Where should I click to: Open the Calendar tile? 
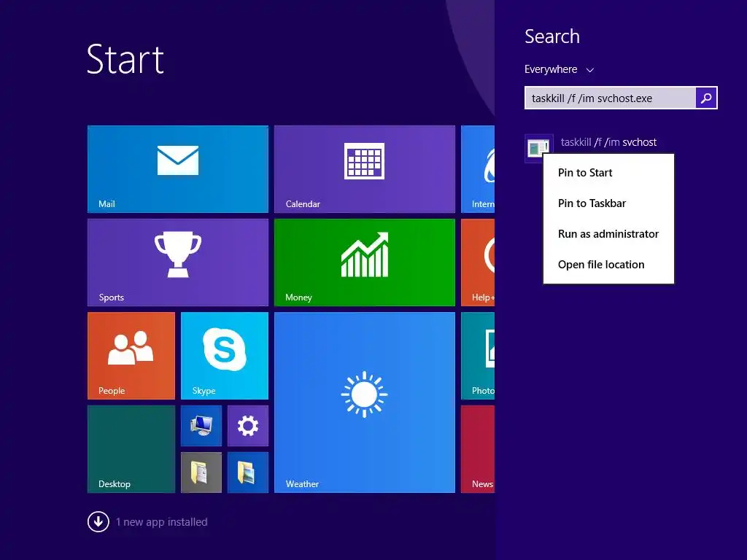[x=365, y=169]
